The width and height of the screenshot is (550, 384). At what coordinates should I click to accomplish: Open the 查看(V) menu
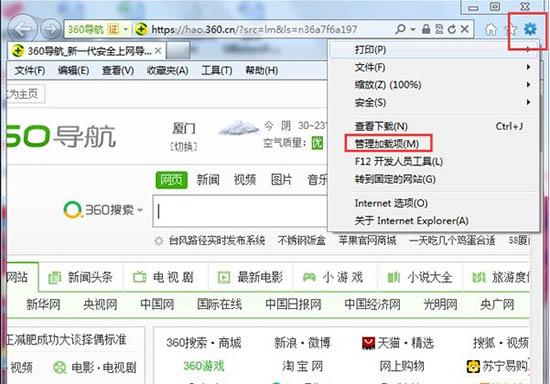(118, 71)
